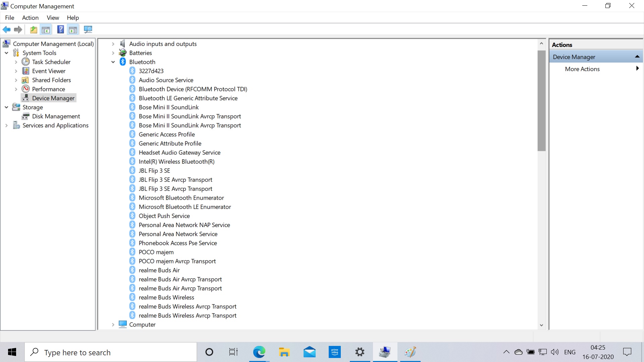Toggle Show/Hide Action Pane toolbar icon
This screenshot has height=362, width=644.
[x=73, y=29]
